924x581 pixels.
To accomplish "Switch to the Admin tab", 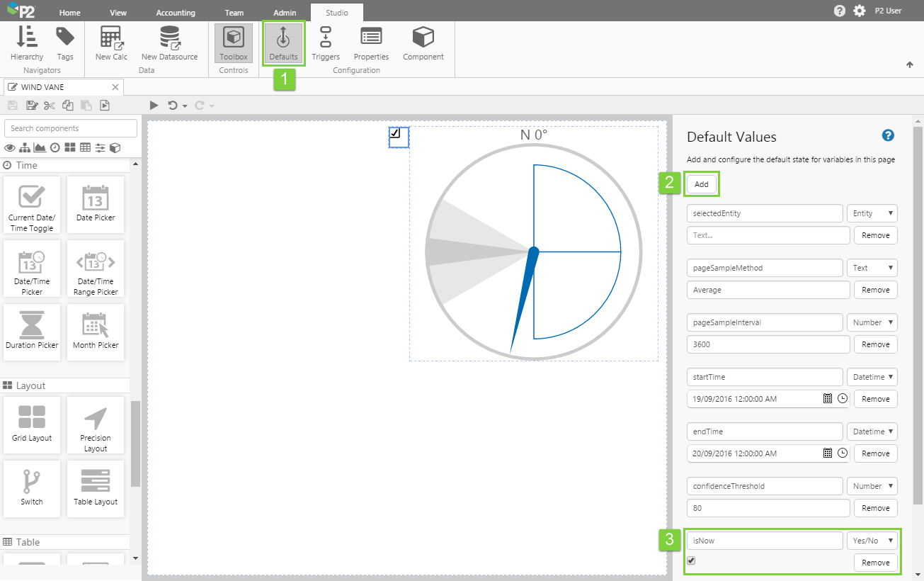I will pyautogui.click(x=285, y=13).
